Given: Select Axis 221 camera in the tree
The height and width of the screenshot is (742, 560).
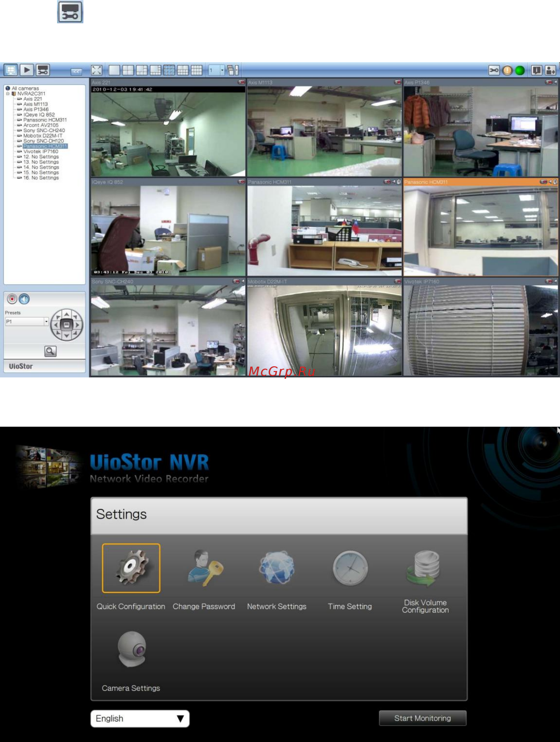Looking at the screenshot, I should tap(32, 99).
